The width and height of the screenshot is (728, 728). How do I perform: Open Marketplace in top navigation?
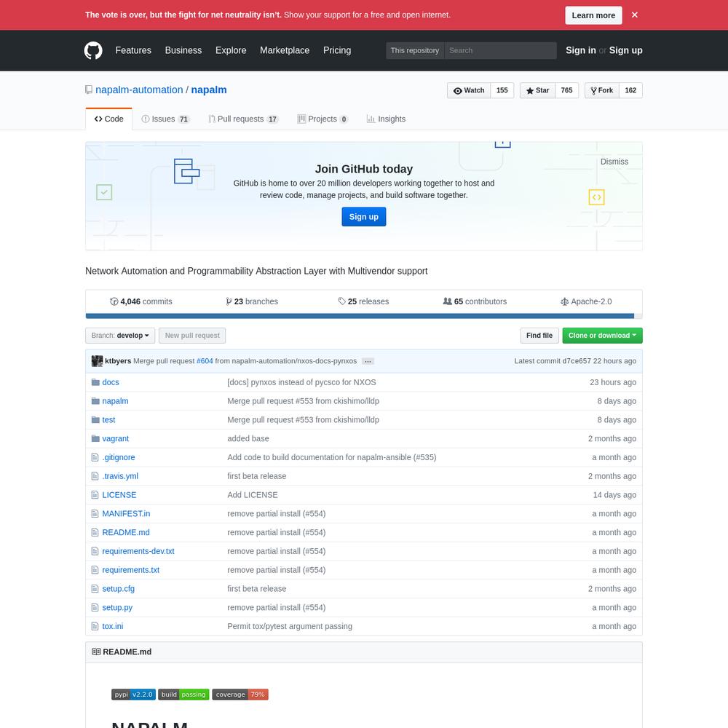tap(285, 51)
